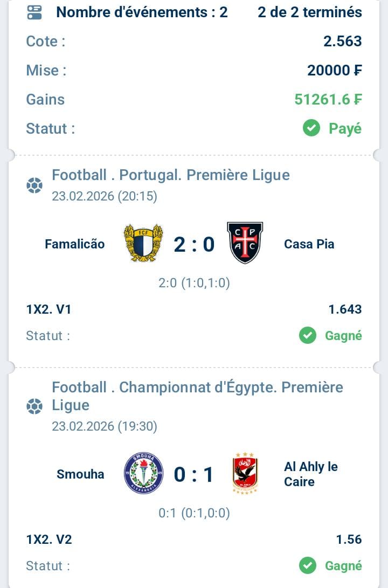Select the Famalicão team name
Image resolution: width=388 pixels, height=588 pixels.
coord(75,244)
